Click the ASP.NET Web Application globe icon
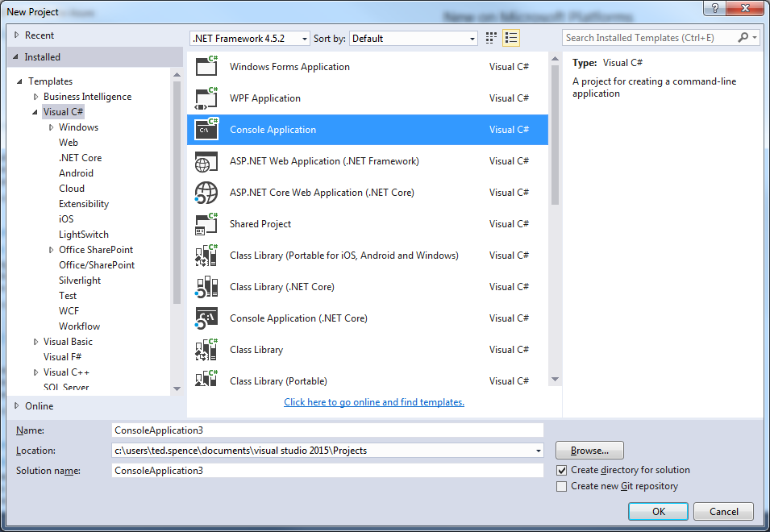This screenshot has width=770, height=532. [x=206, y=161]
